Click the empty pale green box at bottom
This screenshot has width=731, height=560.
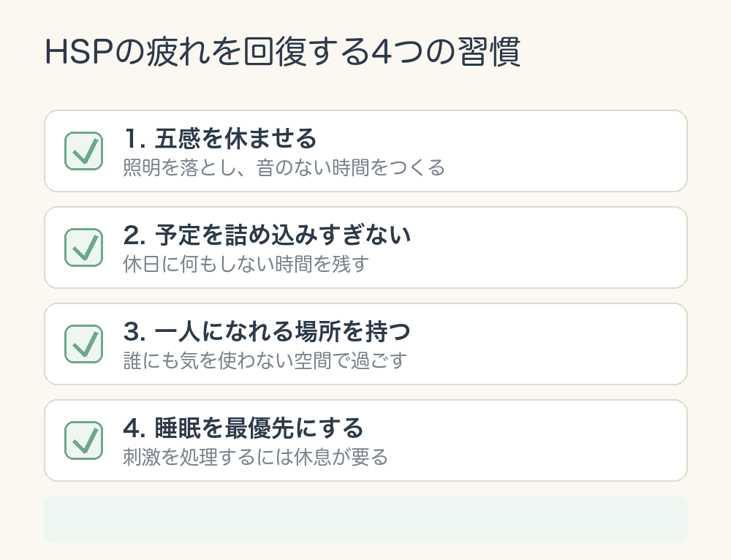[366, 520]
